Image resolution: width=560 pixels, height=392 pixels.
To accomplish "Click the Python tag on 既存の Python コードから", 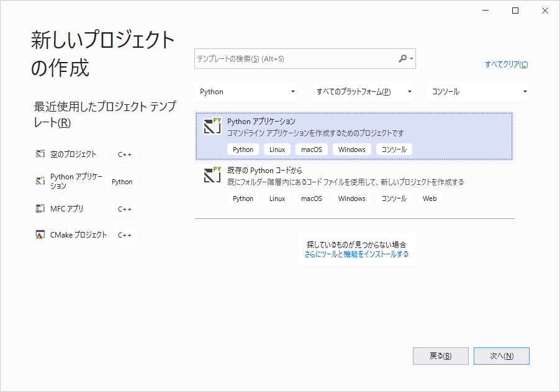I will tap(243, 198).
